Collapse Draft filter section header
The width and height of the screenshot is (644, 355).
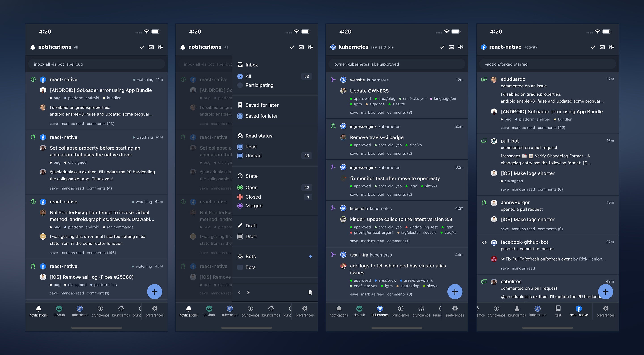(275, 226)
